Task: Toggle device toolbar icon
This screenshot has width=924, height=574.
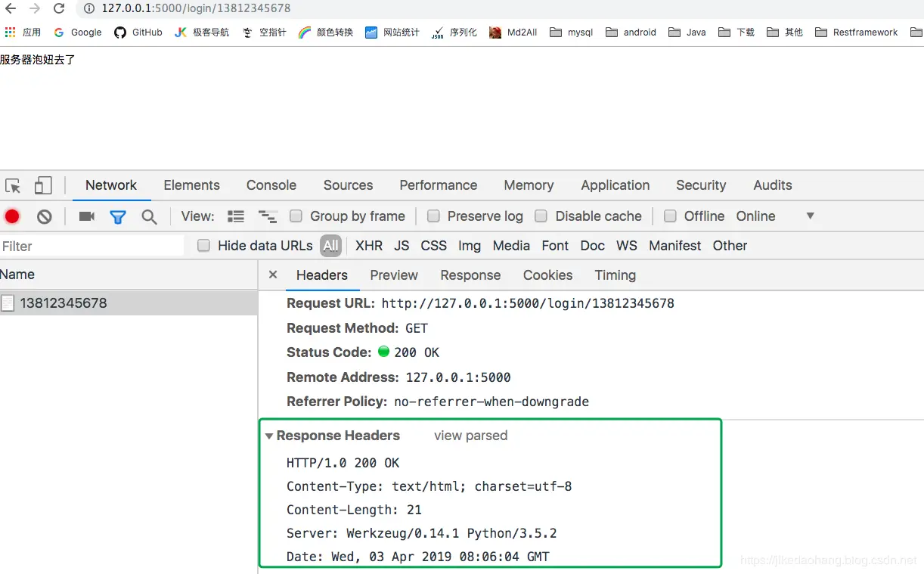Action: point(43,185)
